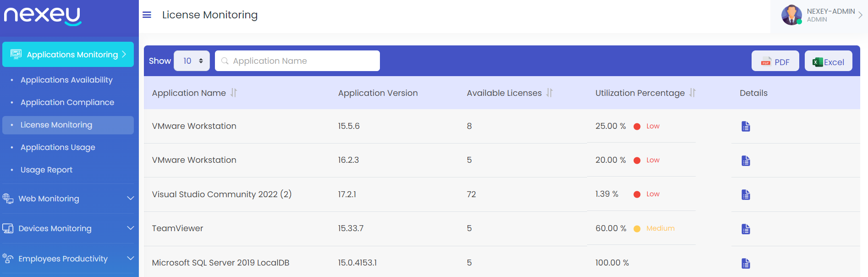Sort by Available Licenses column
868x277 pixels.
(549, 93)
